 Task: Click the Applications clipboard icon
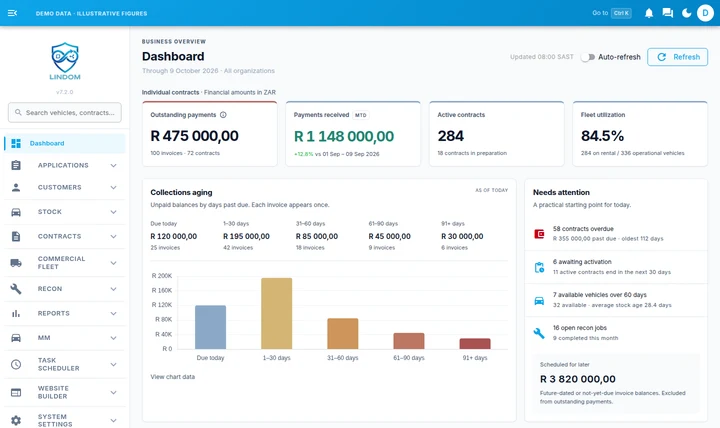[x=16, y=165]
